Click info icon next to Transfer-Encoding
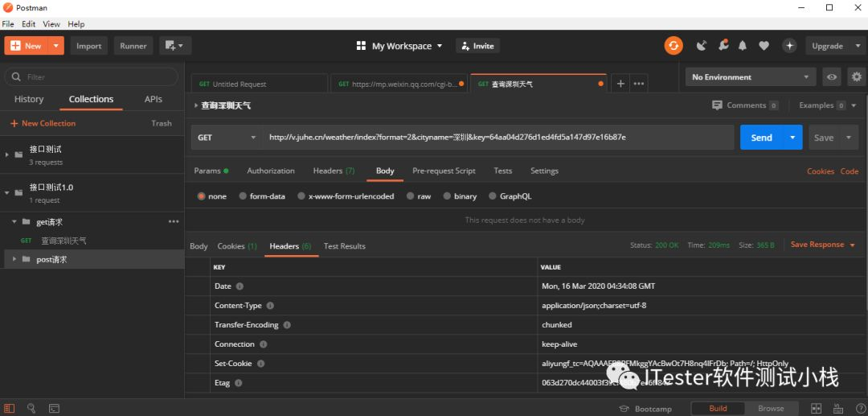The width and height of the screenshot is (868, 416). pyautogui.click(x=287, y=325)
